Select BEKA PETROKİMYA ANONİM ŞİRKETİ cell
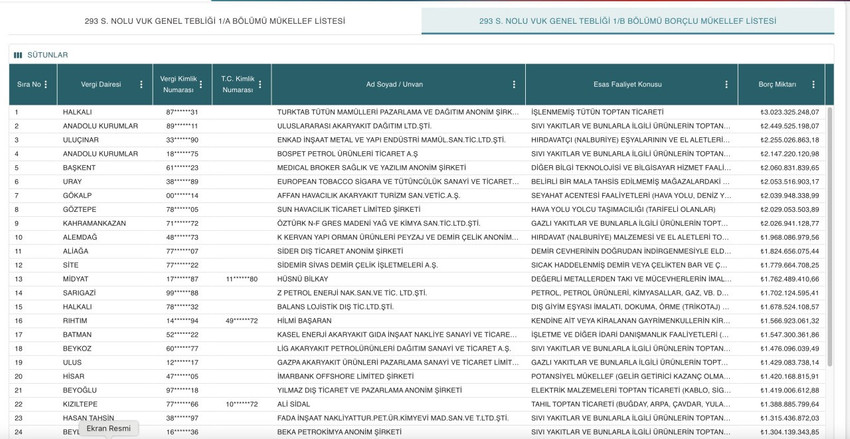The image size is (850, 439). coord(339,432)
